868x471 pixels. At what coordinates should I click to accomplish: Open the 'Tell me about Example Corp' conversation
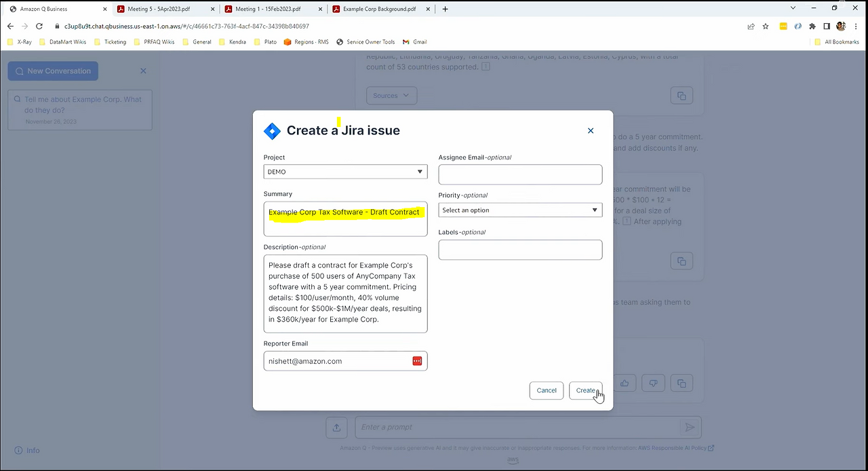[x=80, y=109]
